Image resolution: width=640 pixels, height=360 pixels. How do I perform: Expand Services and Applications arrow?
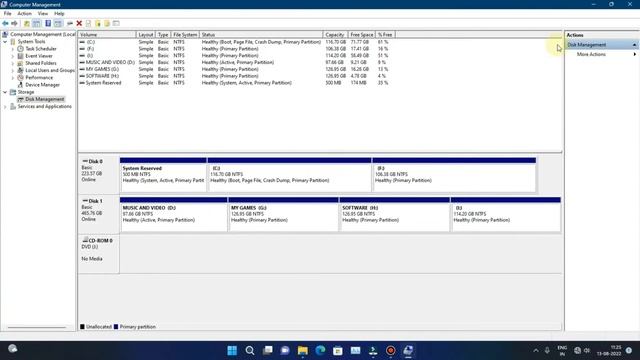[x=5, y=107]
